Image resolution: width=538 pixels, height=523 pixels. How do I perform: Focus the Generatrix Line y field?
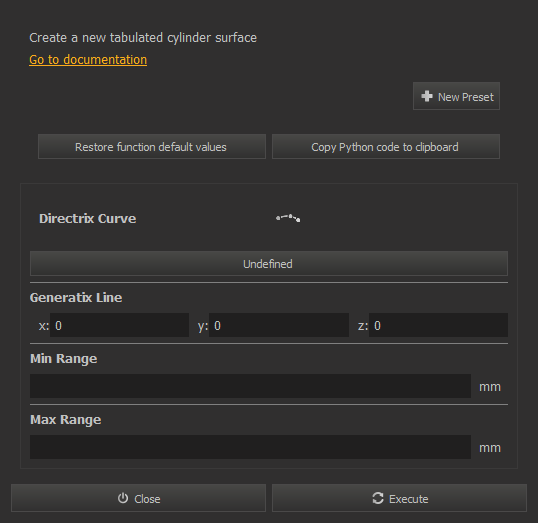(x=279, y=325)
